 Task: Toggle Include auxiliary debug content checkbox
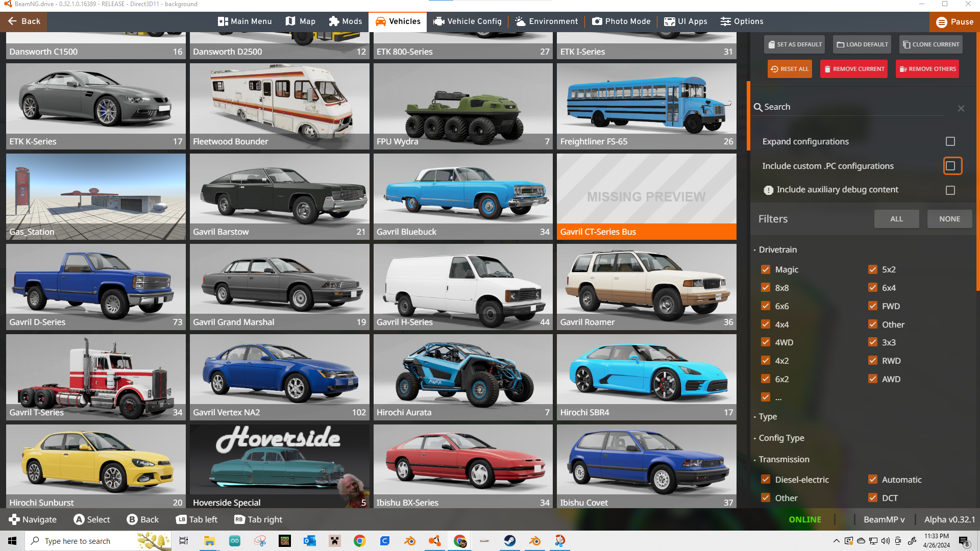tap(950, 190)
